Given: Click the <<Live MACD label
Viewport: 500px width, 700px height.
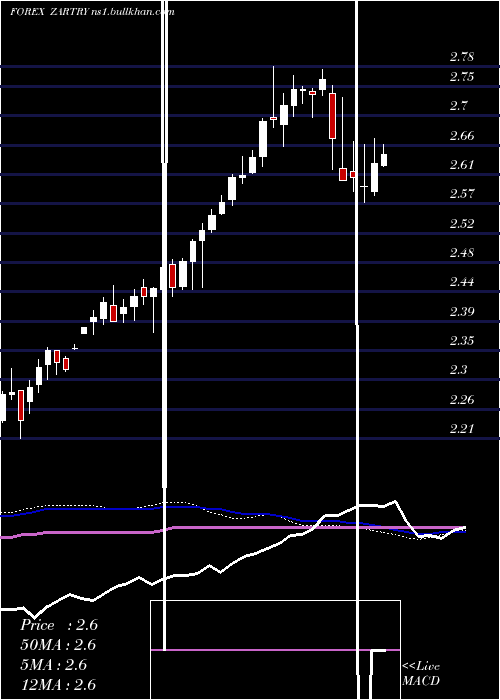Looking at the screenshot, I should [x=421, y=674].
